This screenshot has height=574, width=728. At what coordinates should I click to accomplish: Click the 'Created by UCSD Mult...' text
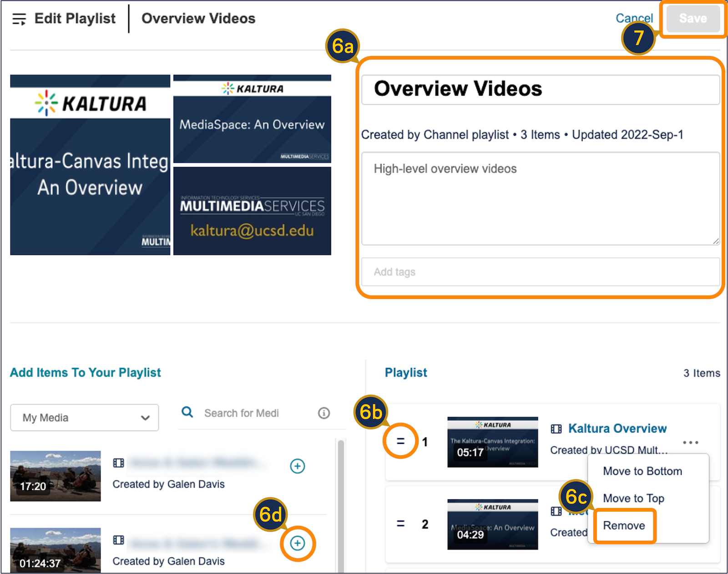[x=609, y=450]
